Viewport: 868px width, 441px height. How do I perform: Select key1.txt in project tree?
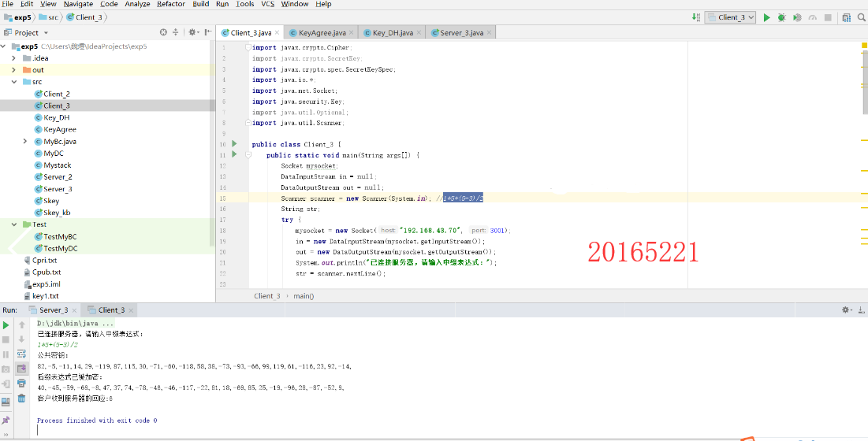46,296
